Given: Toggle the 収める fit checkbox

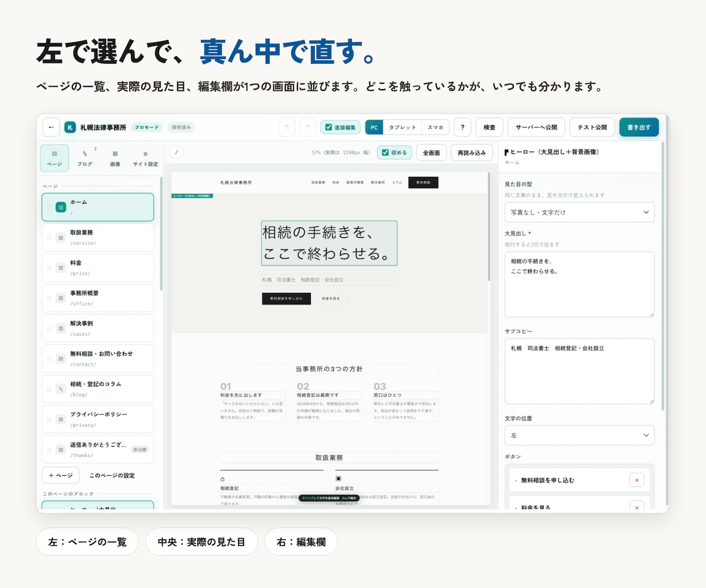Looking at the screenshot, I should (385, 153).
